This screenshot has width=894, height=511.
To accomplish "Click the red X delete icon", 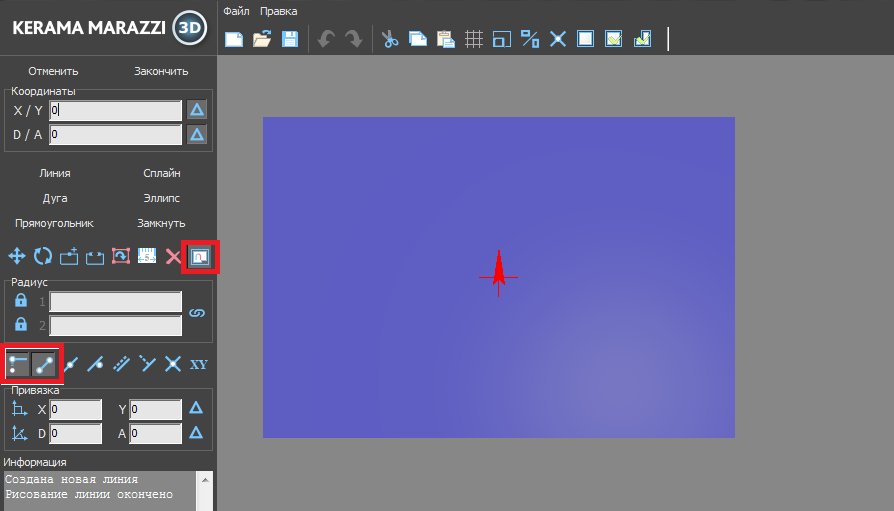I will click(x=173, y=257).
